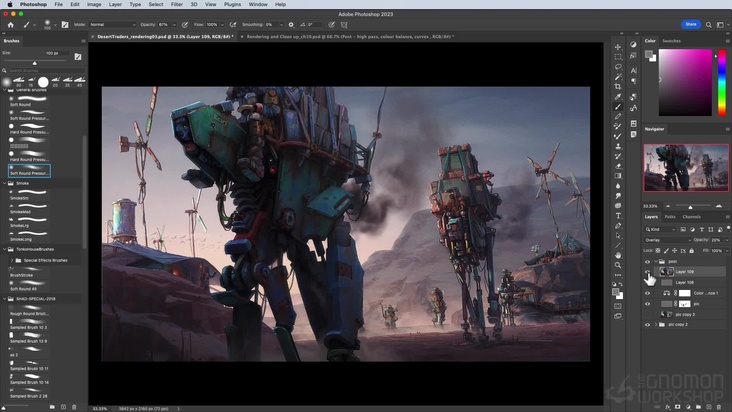The width and height of the screenshot is (732, 412).
Task: Collapse the Smoke brush folder
Action: pyautogui.click(x=5, y=183)
